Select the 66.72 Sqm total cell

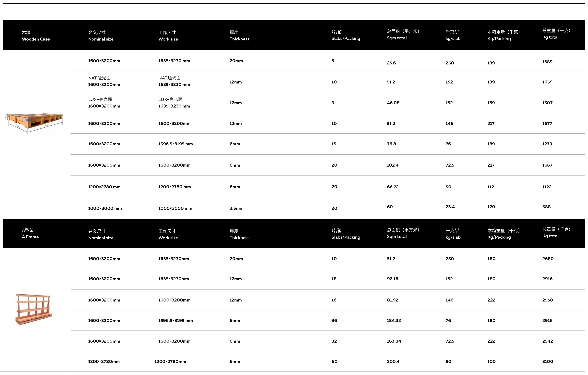[393, 187]
